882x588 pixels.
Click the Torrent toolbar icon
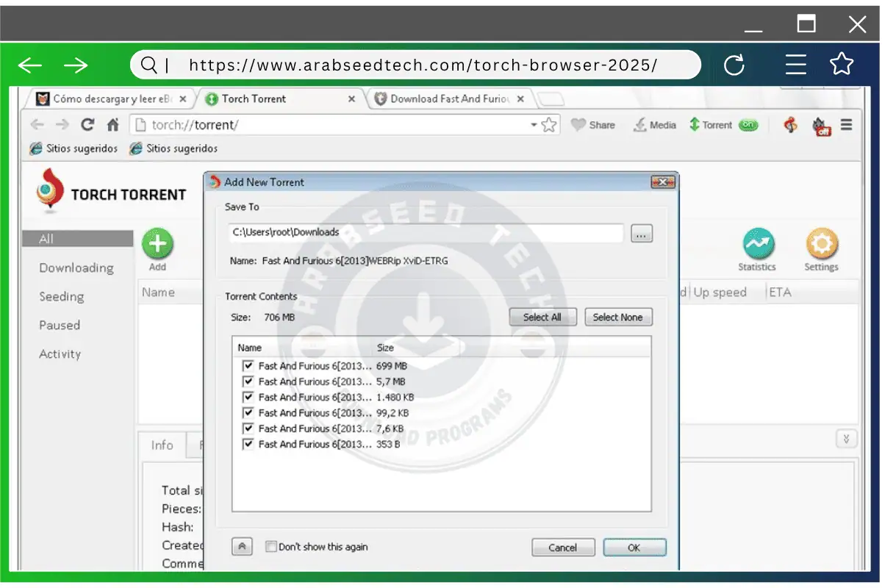pos(694,125)
